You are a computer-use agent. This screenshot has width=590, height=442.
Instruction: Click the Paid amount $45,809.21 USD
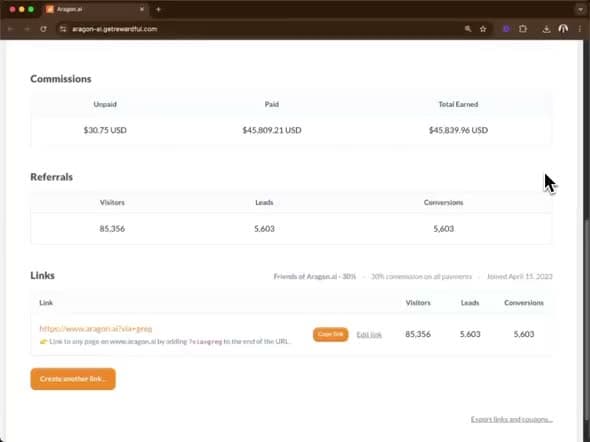(272, 130)
